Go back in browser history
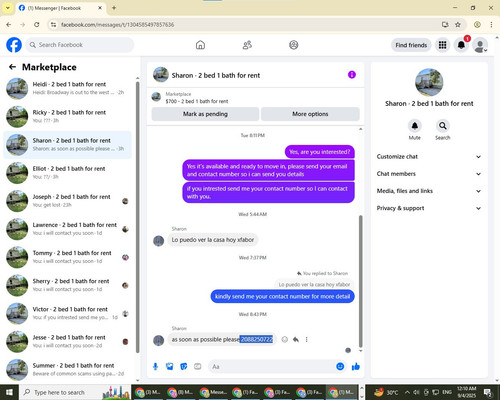500x400 pixels. 9,25
